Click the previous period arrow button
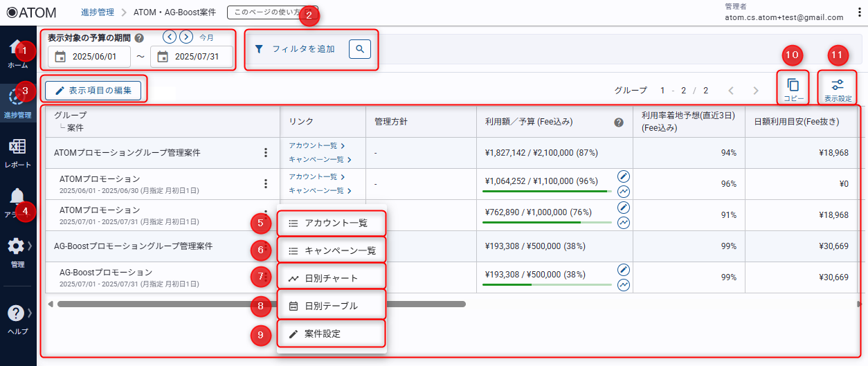The height and width of the screenshot is (366, 868). click(x=170, y=37)
